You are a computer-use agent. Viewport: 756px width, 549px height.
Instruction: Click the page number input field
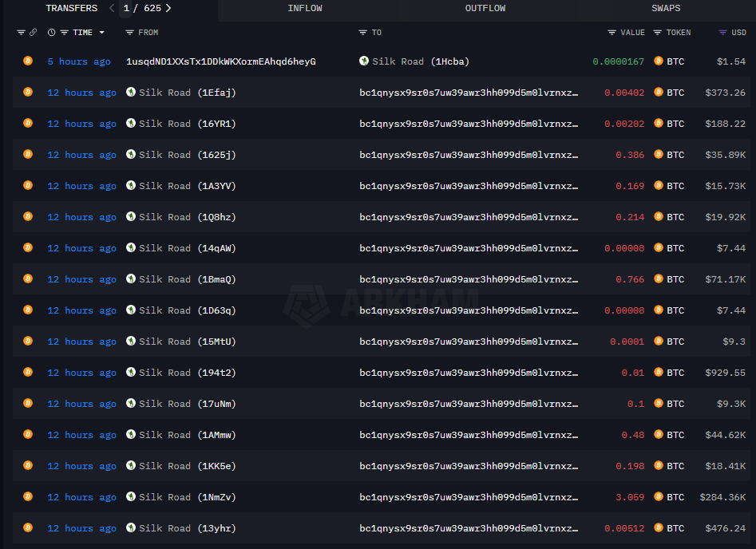(x=127, y=8)
